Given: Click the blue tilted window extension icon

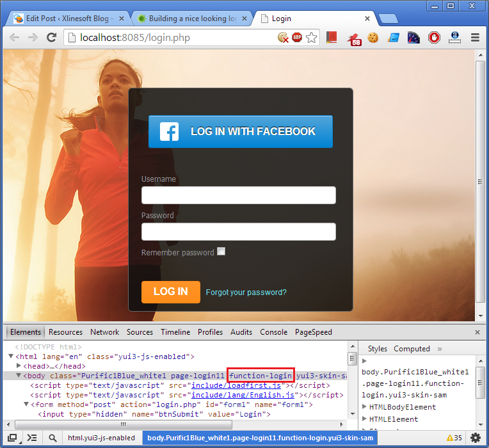Looking at the screenshot, I should (394, 38).
